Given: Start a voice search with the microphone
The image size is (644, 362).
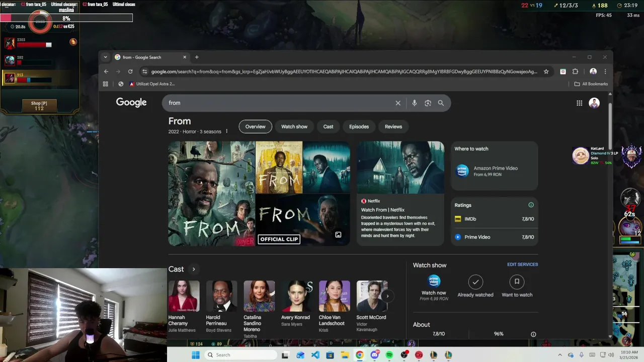Looking at the screenshot, I should point(414,103).
